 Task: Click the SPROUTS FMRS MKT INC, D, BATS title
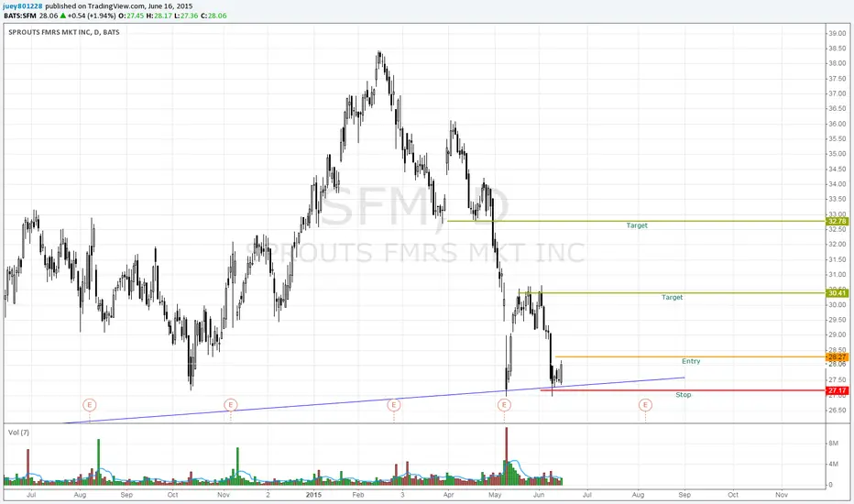coord(64,32)
